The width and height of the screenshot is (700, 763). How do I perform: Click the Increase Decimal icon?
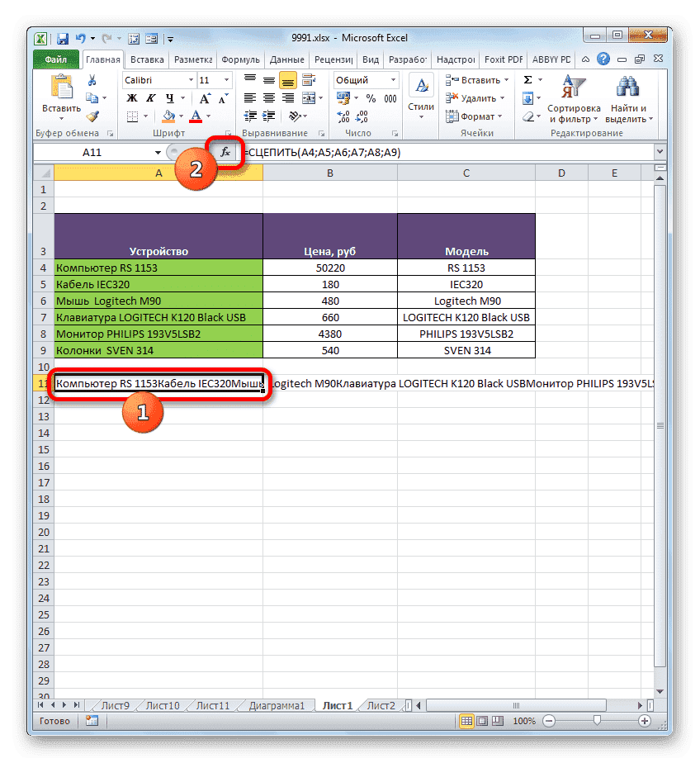pos(343,116)
